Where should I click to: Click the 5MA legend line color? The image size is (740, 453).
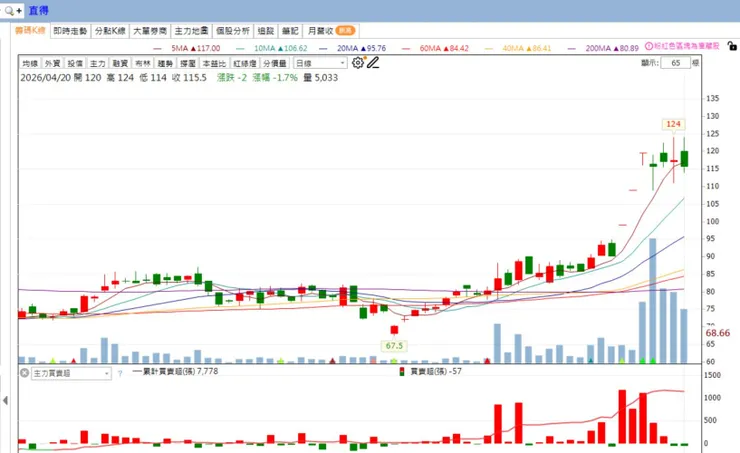(157, 48)
